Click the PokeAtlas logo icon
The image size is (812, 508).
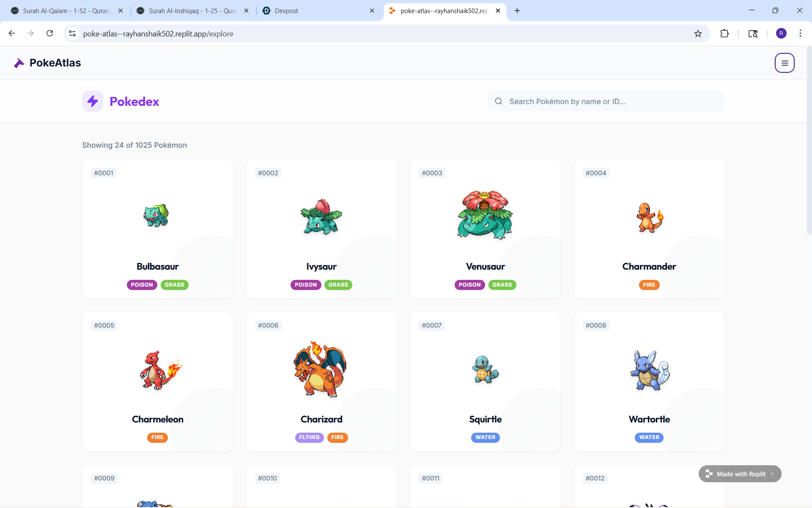coord(19,63)
